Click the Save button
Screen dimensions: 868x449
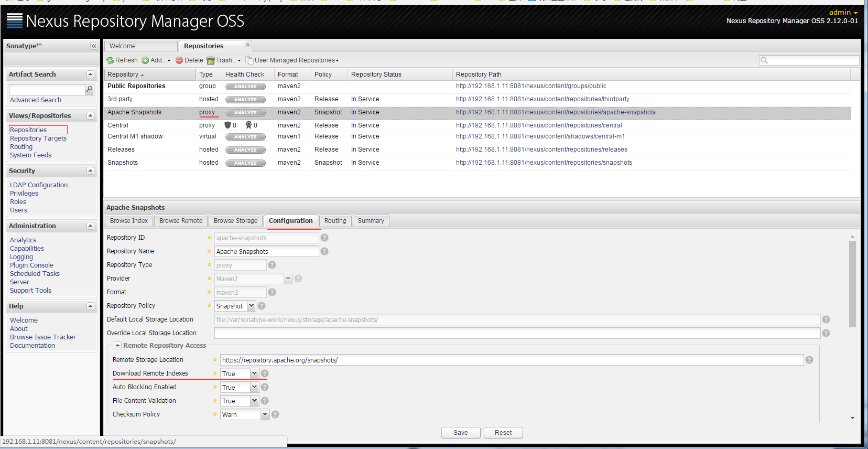point(461,433)
